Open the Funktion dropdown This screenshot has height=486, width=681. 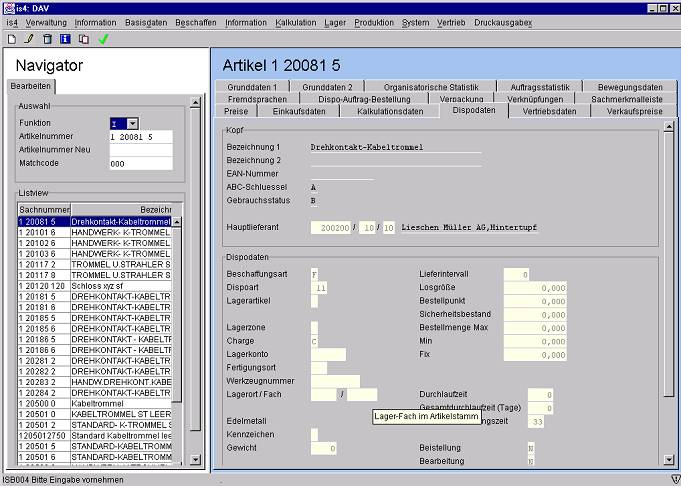point(132,123)
